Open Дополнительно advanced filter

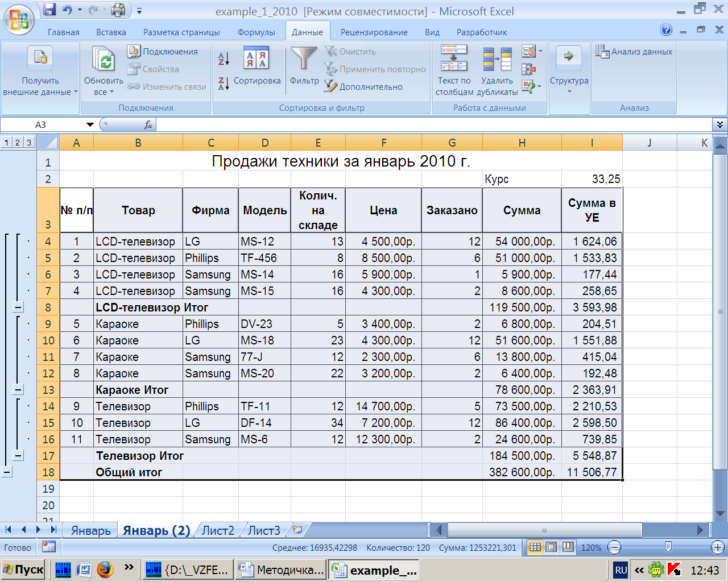pyautogui.click(x=363, y=86)
